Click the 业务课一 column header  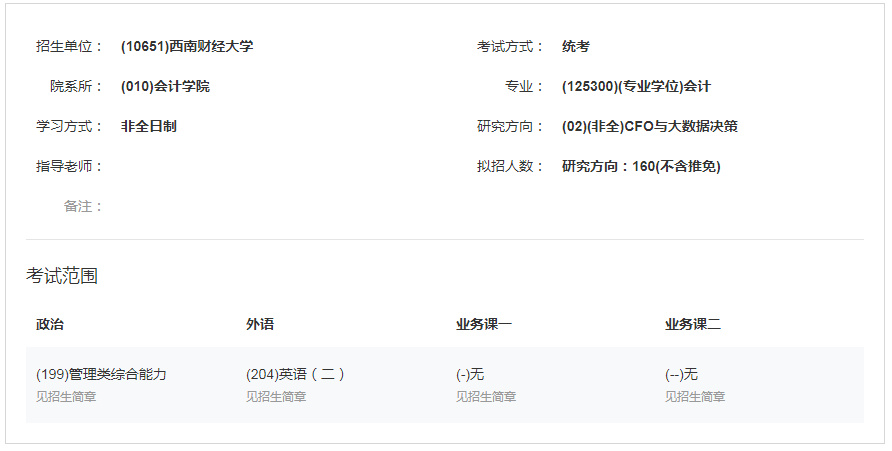484,324
